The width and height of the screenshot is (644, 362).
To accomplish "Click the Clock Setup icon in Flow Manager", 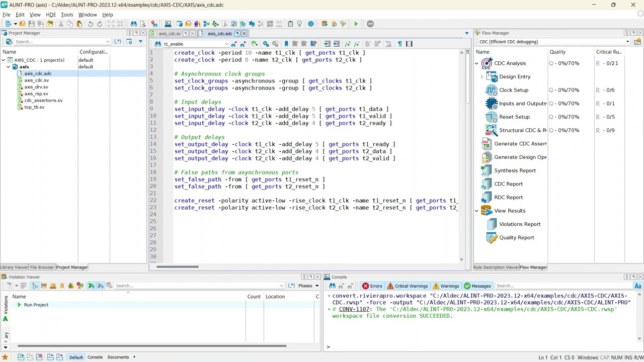I will click(x=491, y=90).
